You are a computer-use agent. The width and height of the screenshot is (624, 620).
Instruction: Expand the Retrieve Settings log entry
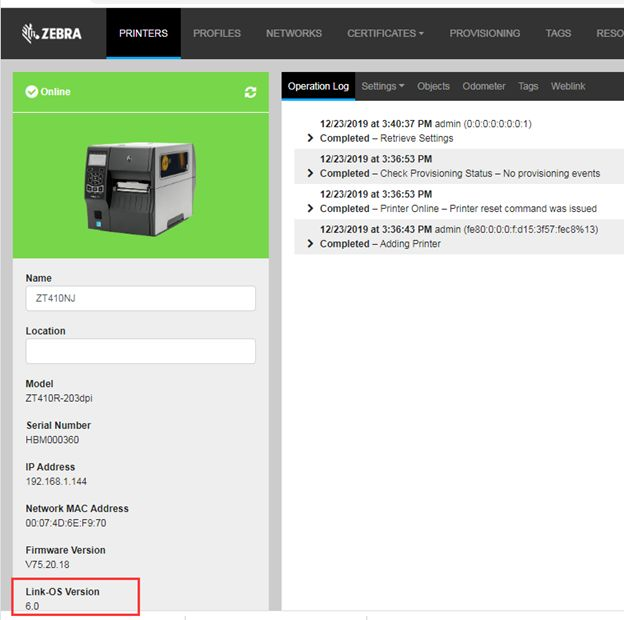click(x=311, y=138)
